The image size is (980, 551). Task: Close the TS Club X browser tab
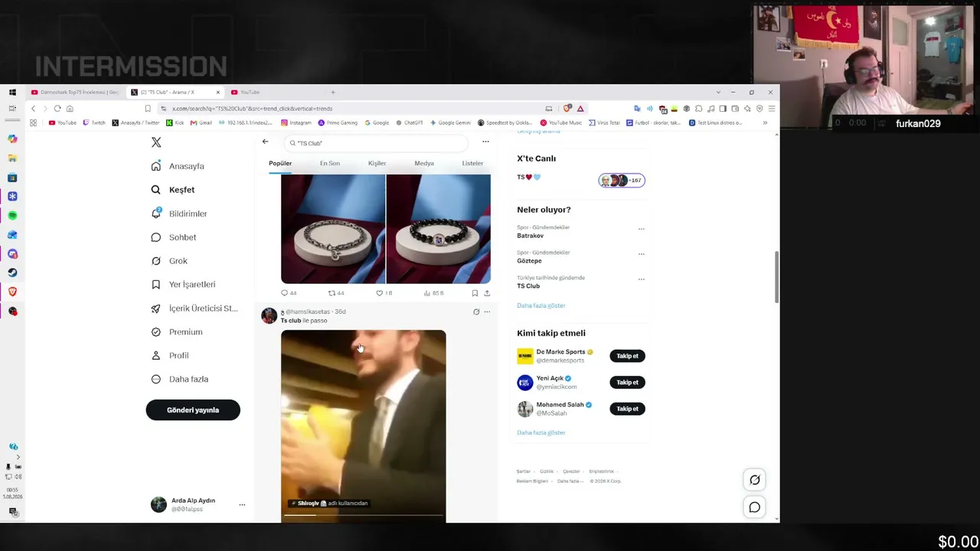(217, 93)
